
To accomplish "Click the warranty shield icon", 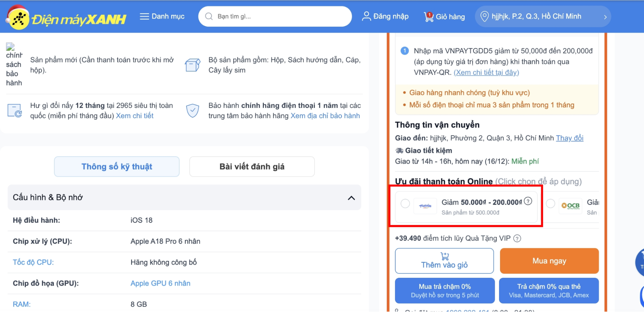I will pyautogui.click(x=192, y=111).
